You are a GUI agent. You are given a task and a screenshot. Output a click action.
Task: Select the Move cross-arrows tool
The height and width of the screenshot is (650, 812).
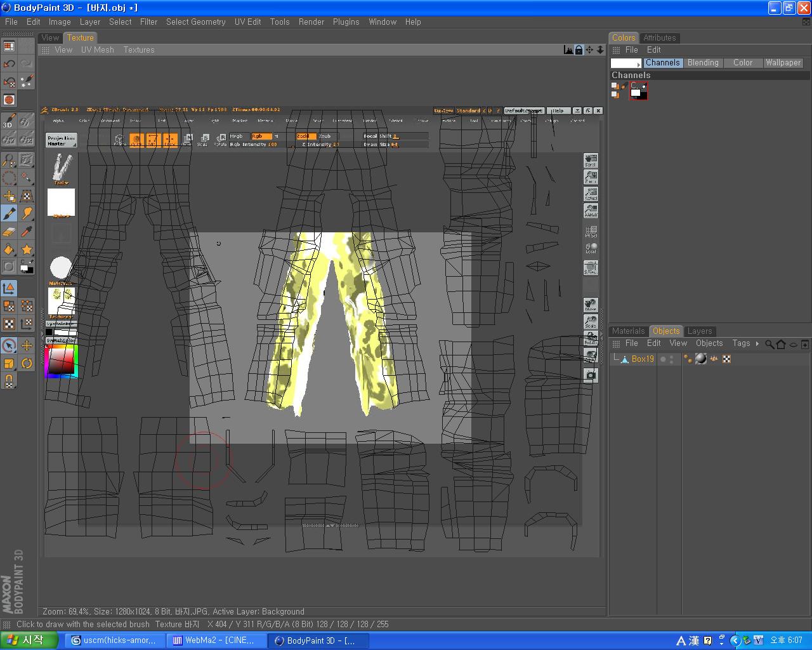click(27, 345)
